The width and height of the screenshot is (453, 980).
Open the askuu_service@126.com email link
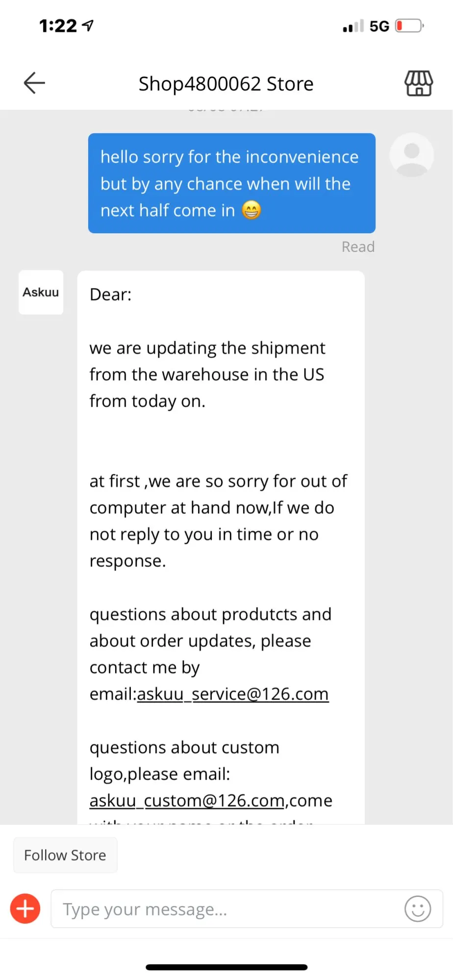coord(233,694)
